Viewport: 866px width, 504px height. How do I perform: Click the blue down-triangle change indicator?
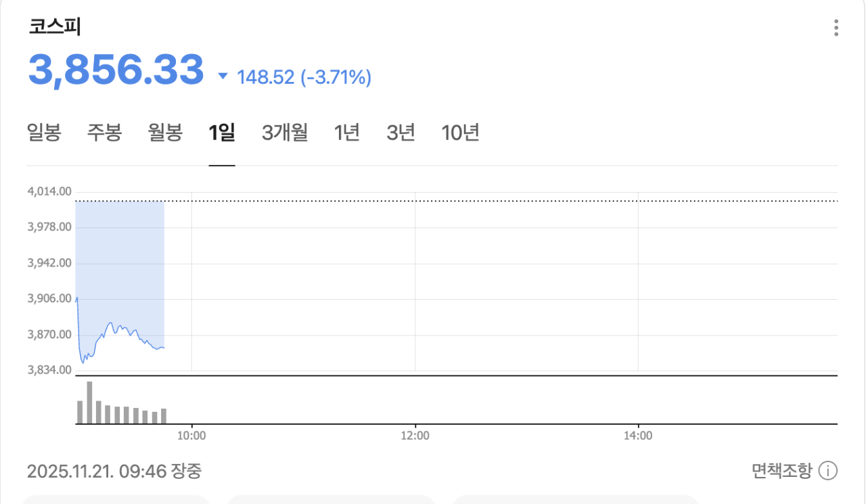coord(223,77)
